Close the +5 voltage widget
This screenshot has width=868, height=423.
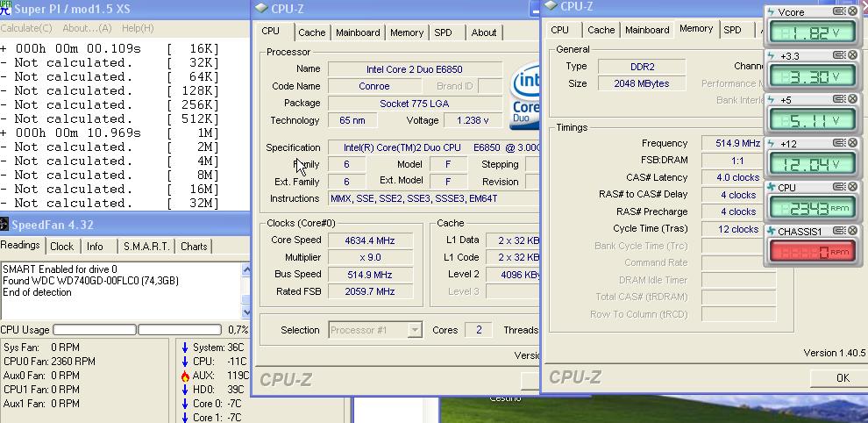point(852,99)
